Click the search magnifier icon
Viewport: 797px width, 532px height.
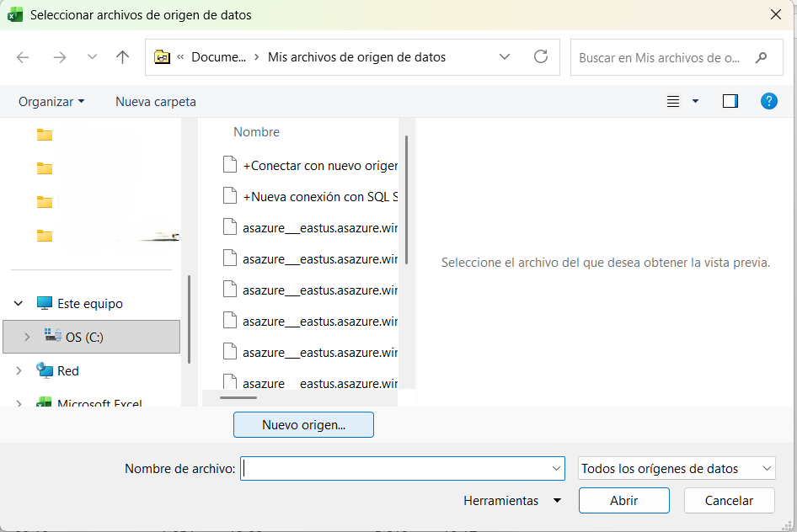pyautogui.click(x=762, y=58)
